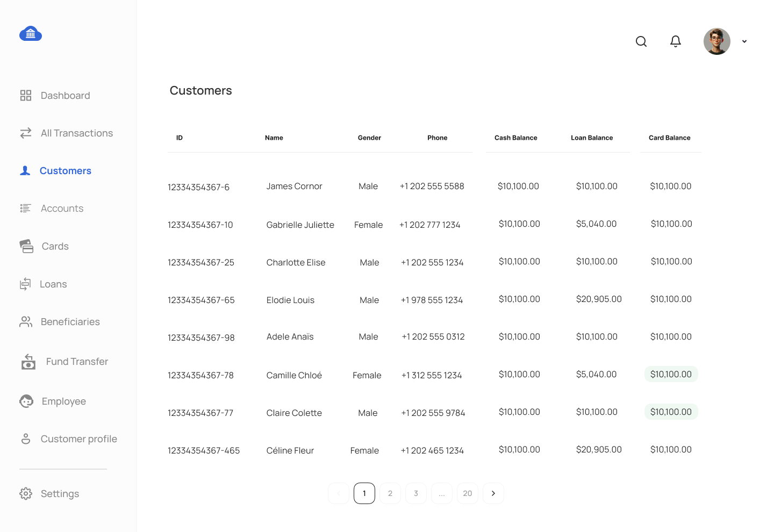Click the Cards sidebar icon
774x532 pixels.
26,246
